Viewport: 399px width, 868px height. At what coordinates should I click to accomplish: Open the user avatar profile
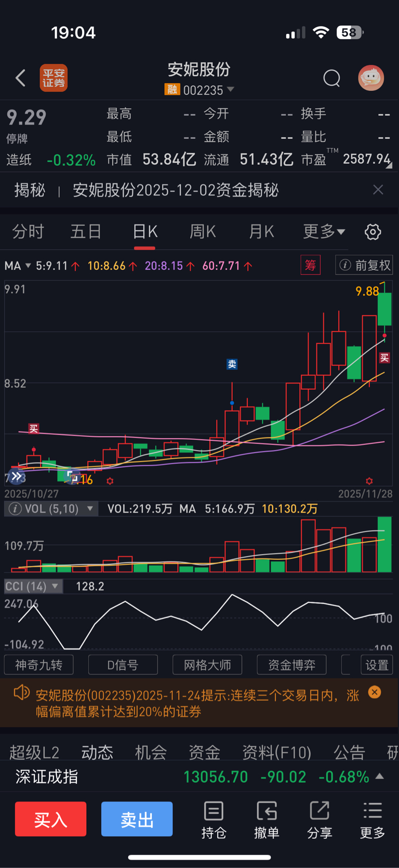pos(371,78)
